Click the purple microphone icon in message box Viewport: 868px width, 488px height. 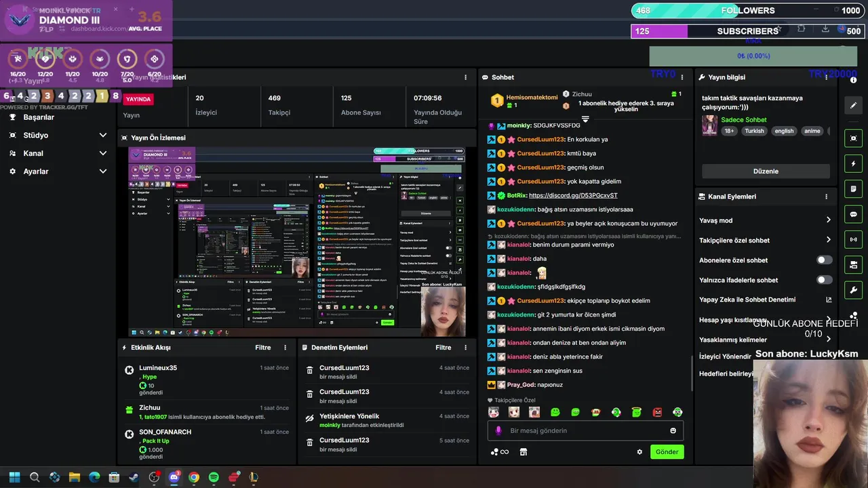[498, 430]
